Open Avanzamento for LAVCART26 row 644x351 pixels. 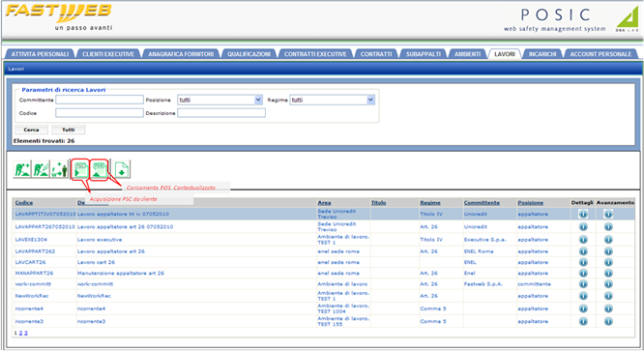608,262
